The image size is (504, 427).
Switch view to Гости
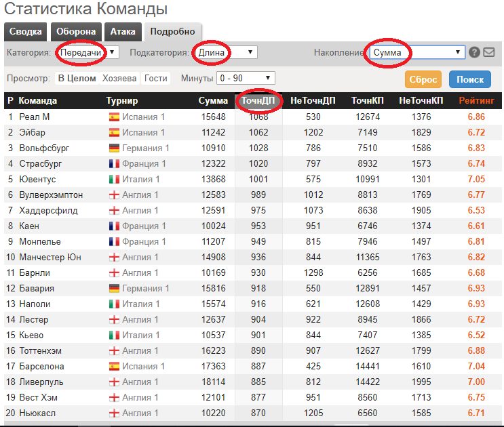click(155, 78)
